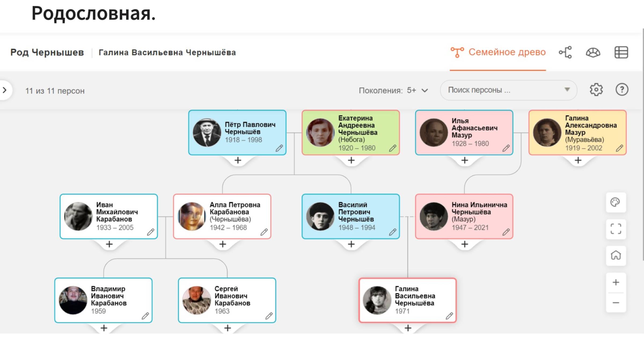Image resolution: width=644 pixels, height=362 pixels.
Task: Edit Галина Васильевна Чернышёва card with pencil
Action: pyautogui.click(x=449, y=316)
